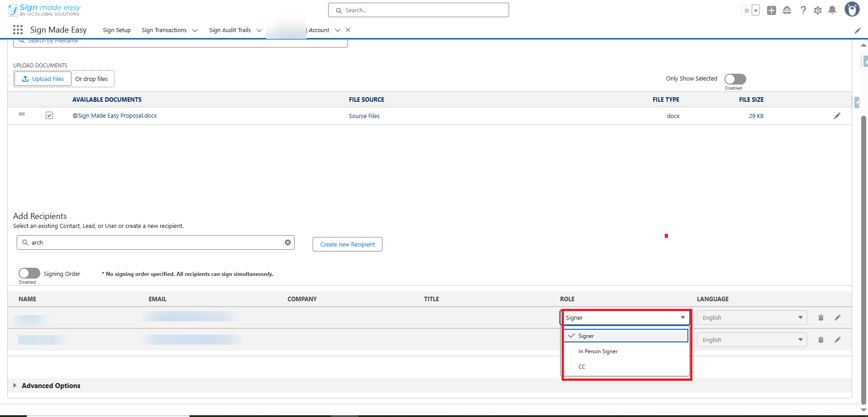868x417 pixels.
Task: Switch to the Sign Transactions tab
Action: (164, 30)
